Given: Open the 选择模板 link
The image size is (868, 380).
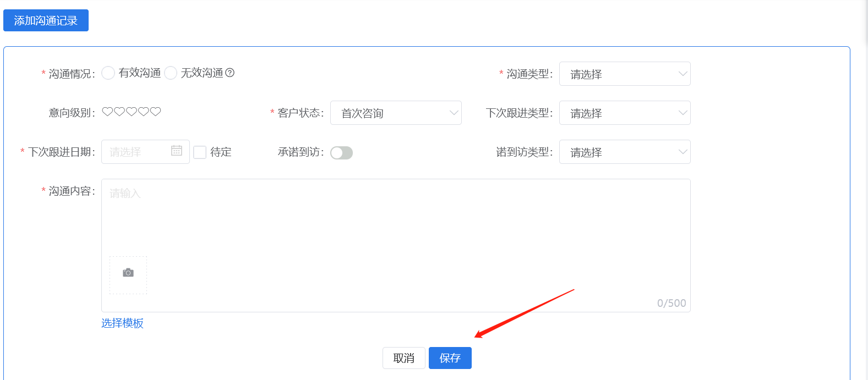Looking at the screenshot, I should [x=122, y=323].
